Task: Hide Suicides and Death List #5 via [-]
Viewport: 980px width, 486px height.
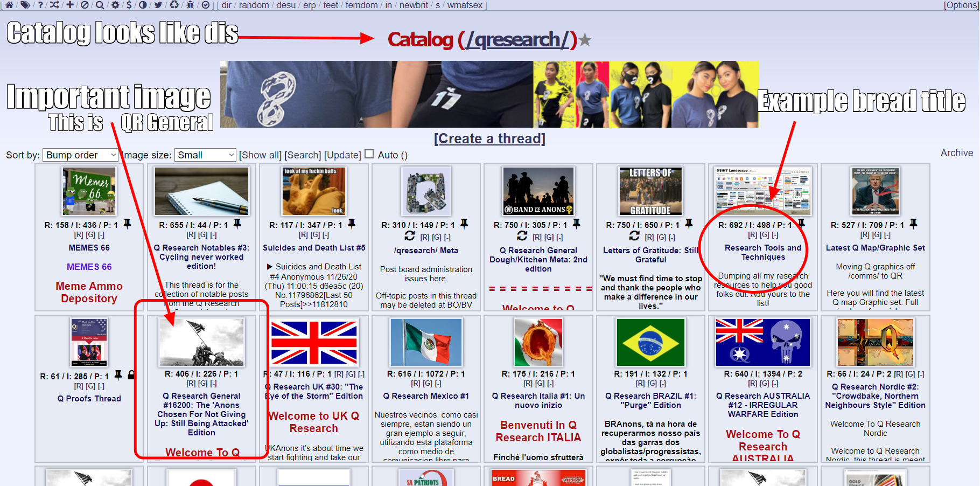Action: pos(326,235)
